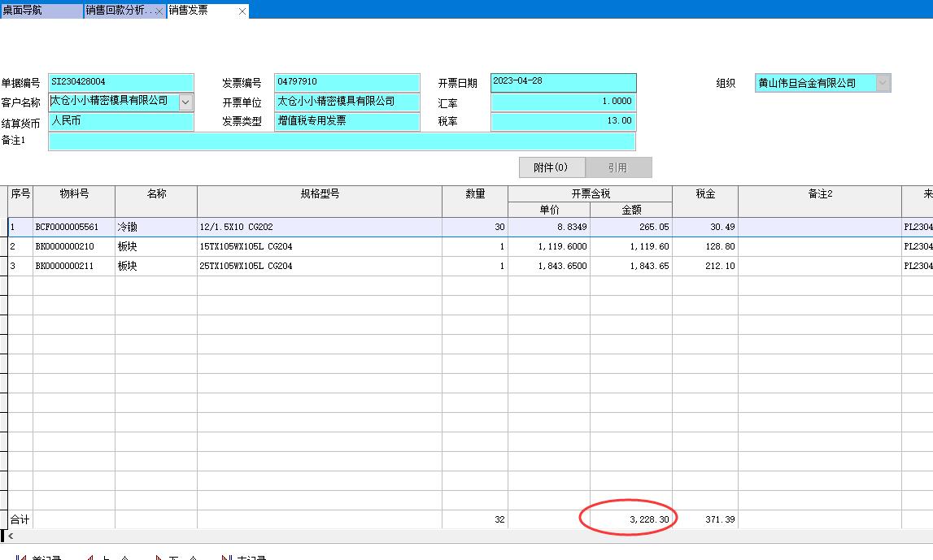The height and width of the screenshot is (560, 933).
Task: Jump to last record (末记录) icon
Action: point(228,558)
